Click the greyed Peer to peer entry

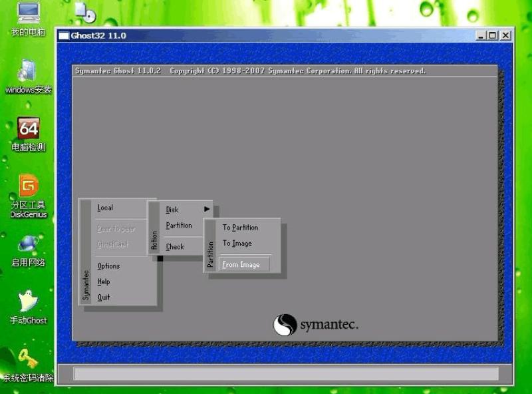point(116,229)
